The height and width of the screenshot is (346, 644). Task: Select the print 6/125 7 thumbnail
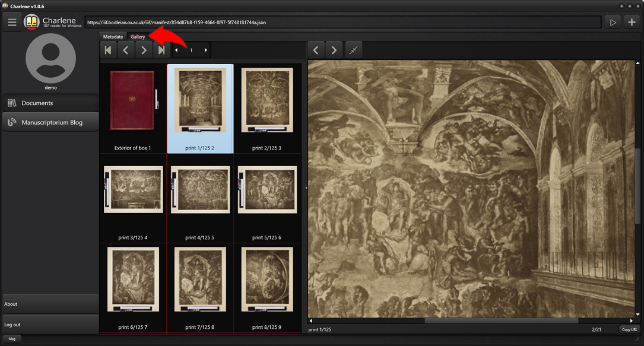(x=133, y=288)
